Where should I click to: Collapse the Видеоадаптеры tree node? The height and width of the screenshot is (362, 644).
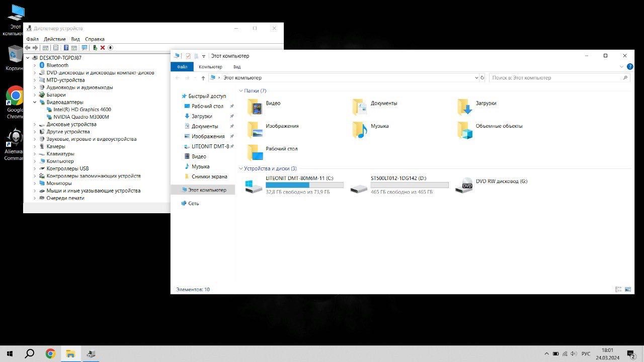tap(35, 102)
